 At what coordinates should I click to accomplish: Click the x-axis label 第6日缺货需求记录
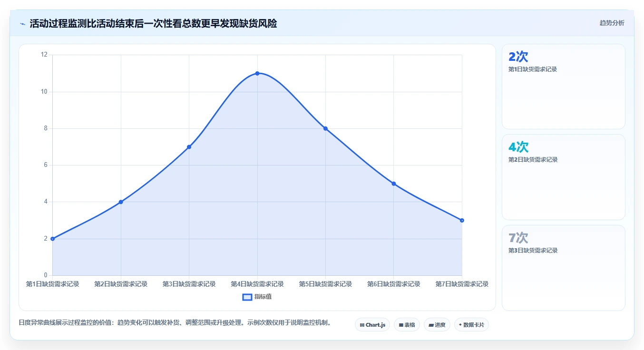click(x=394, y=284)
